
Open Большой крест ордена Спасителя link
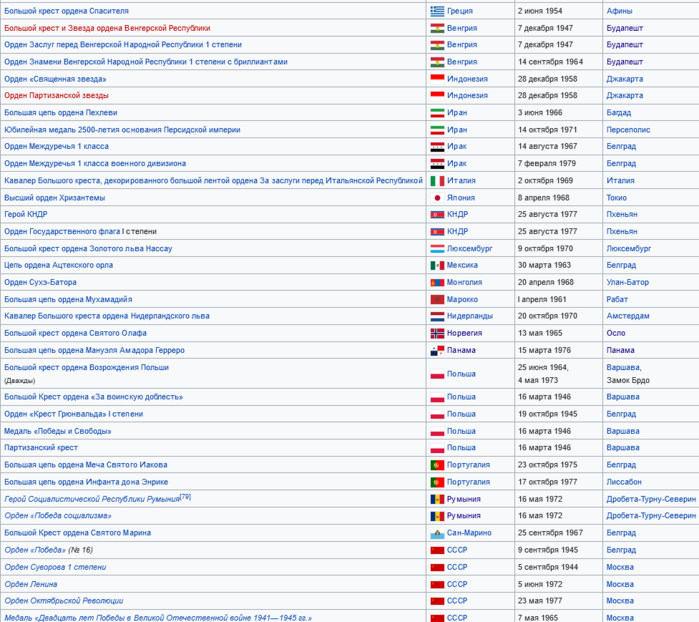coord(66,11)
